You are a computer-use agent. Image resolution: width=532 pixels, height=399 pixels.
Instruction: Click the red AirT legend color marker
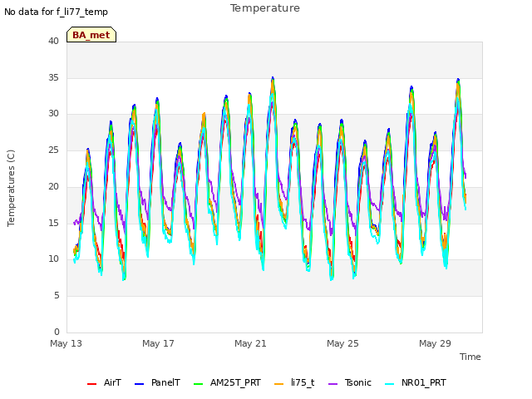pos(91,384)
